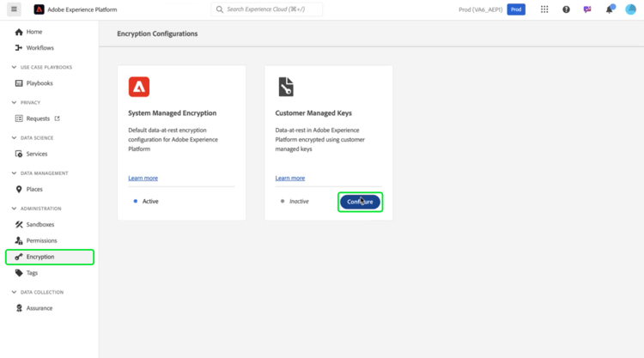Open Learn more under System Managed Encryption

pos(143,178)
